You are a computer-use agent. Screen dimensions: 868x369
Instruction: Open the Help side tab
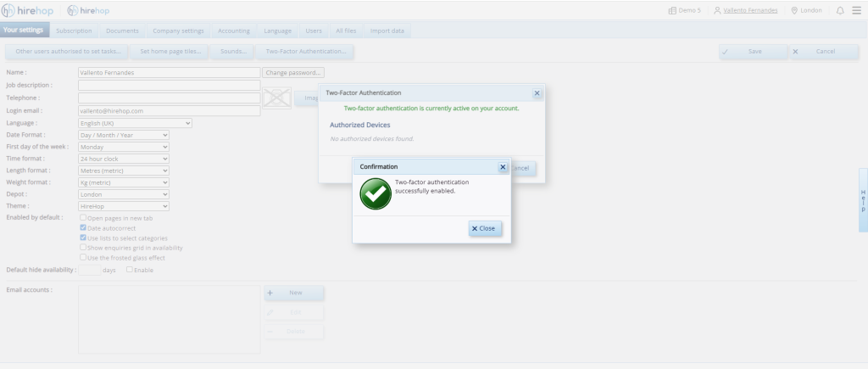(863, 200)
